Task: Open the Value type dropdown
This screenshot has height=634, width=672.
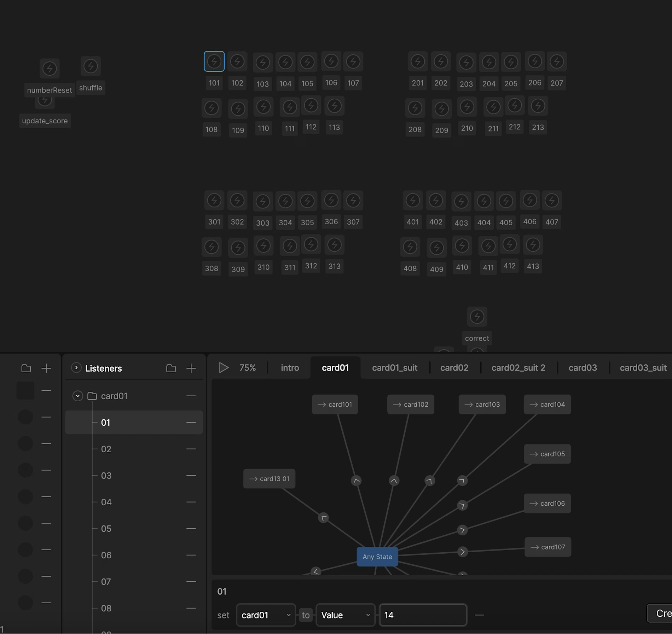Action: click(x=345, y=615)
